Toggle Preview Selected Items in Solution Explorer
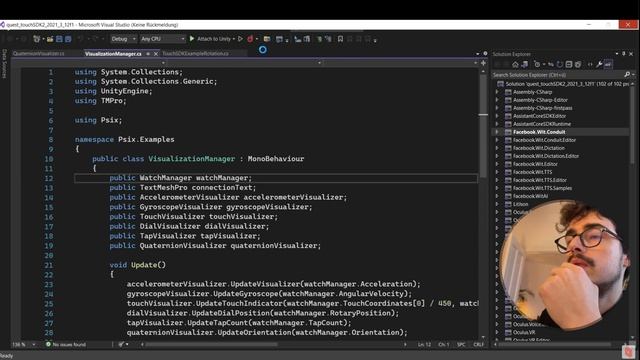The height and width of the screenshot is (360, 640). point(608,64)
